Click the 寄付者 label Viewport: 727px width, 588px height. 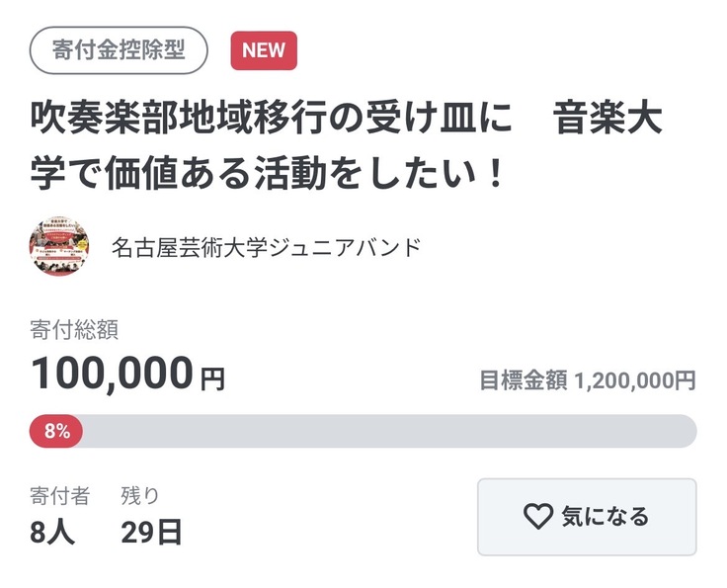[59, 495]
